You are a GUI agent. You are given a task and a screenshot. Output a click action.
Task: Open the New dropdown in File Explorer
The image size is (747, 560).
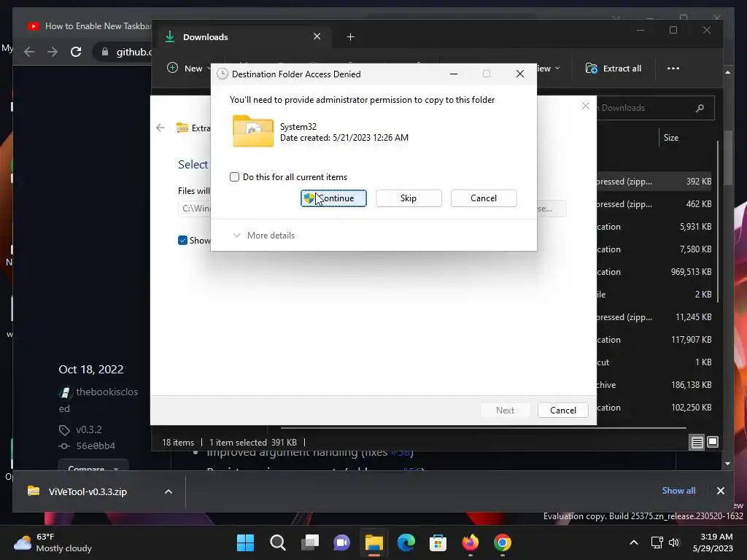(189, 69)
